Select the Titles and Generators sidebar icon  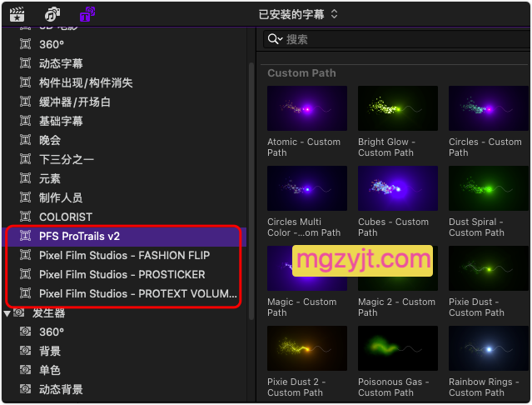coord(87,14)
